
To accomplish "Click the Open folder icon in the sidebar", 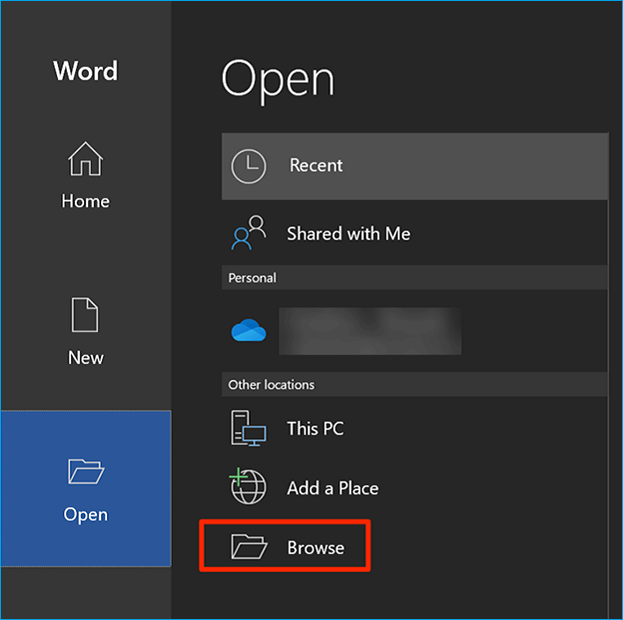I will pyautogui.click(x=86, y=471).
